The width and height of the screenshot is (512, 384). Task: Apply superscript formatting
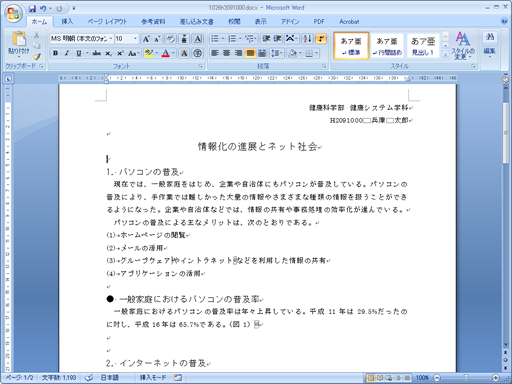(x=120, y=53)
